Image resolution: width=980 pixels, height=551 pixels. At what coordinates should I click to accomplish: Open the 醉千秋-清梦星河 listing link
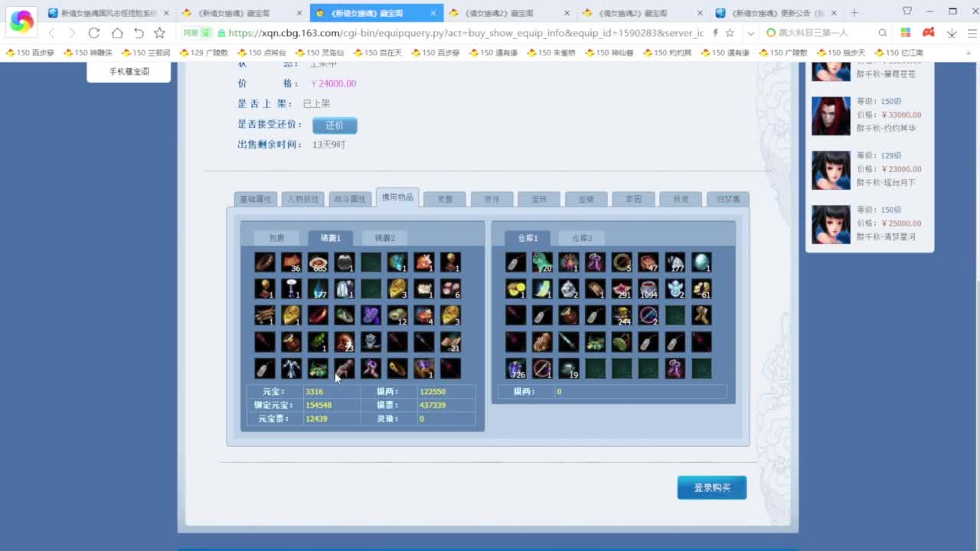click(886, 237)
